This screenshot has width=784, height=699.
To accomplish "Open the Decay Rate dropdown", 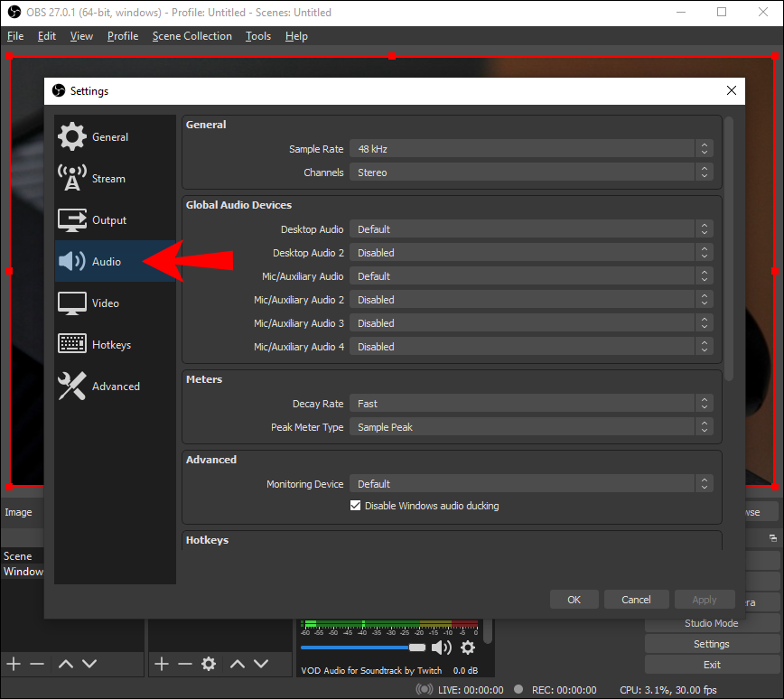I will tap(531, 404).
